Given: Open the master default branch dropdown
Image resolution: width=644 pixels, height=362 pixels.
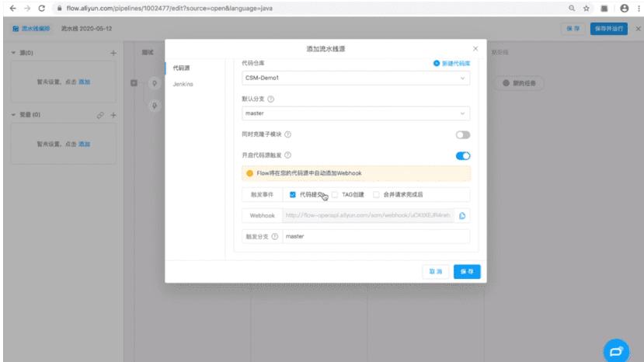Looking at the screenshot, I should [x=356, y=113].
